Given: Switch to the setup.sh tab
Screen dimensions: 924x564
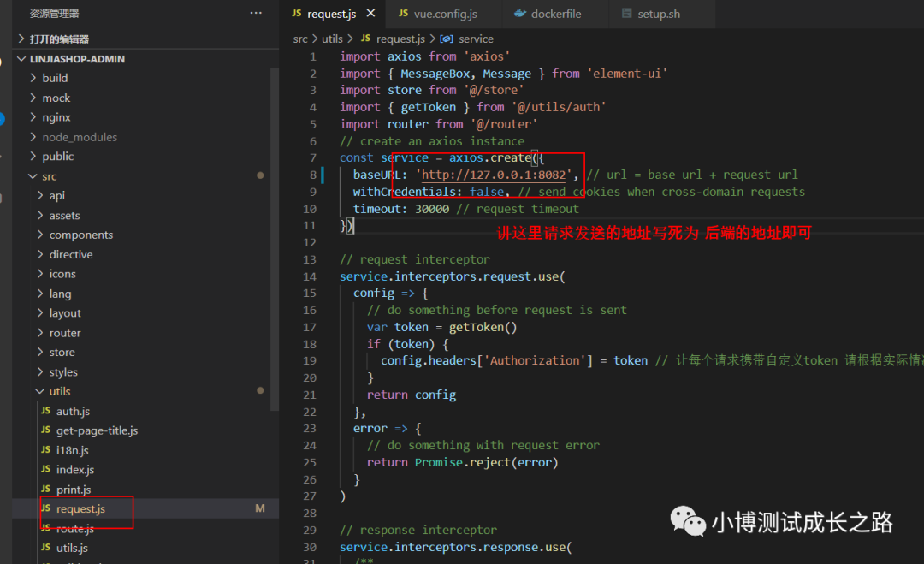Looking at the screenshot, I should pyautogui.click(x=658, y=15).
